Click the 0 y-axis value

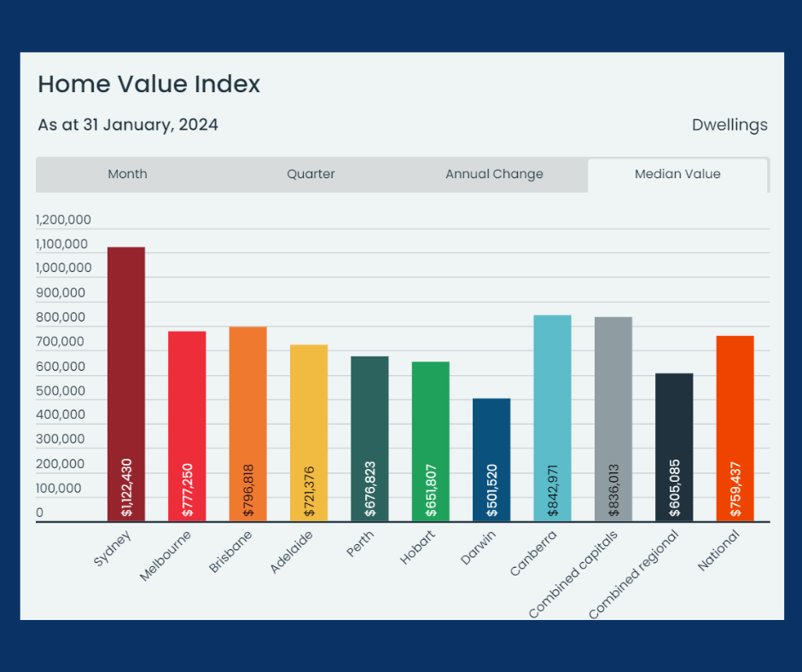40,513
